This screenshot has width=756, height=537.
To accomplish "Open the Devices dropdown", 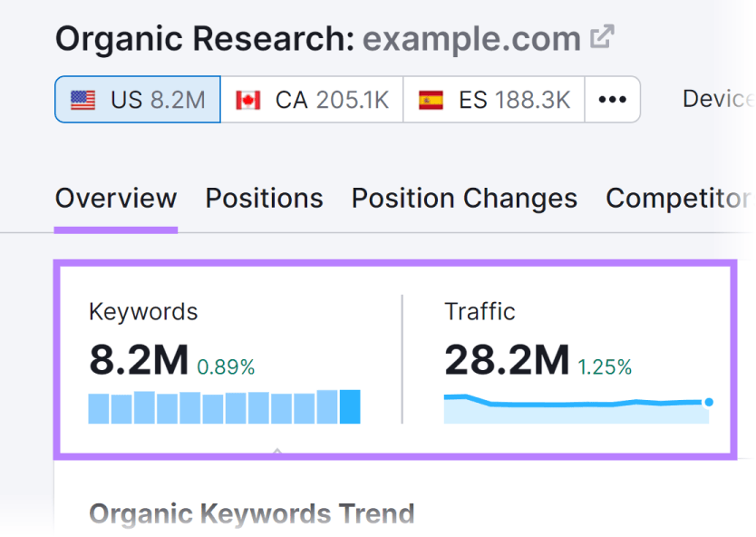I will coord(718,99).
